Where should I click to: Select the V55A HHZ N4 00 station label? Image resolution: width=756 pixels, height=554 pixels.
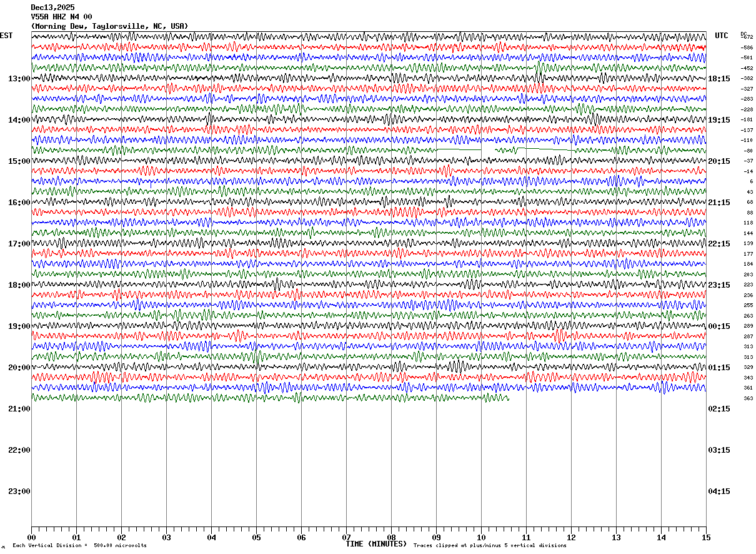click(62, 17)
